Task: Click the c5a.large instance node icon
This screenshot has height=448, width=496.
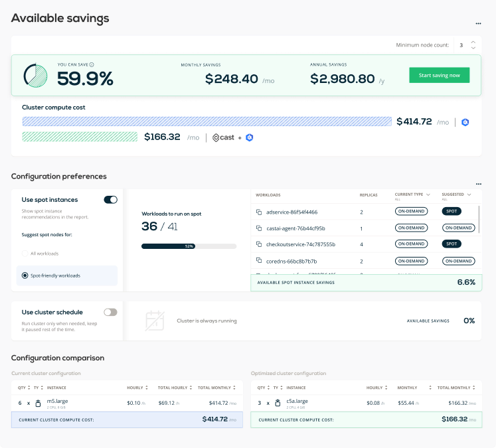Action: pos(278,403)
